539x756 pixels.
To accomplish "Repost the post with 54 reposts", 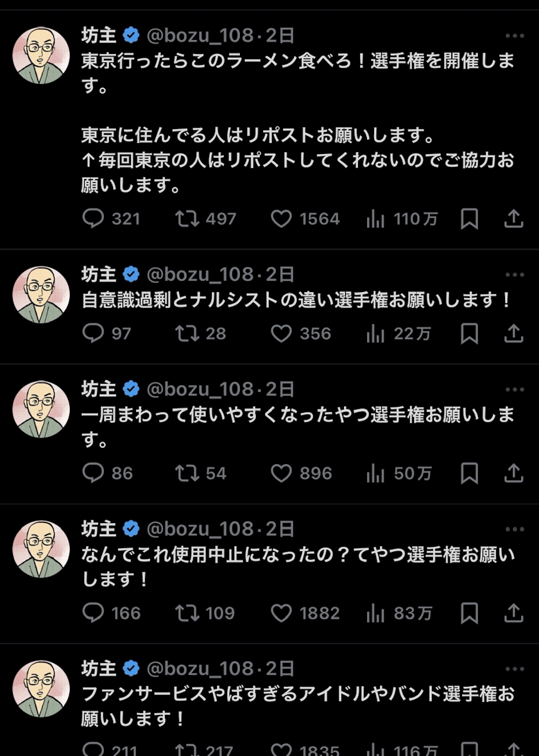I will coord(187,474).
